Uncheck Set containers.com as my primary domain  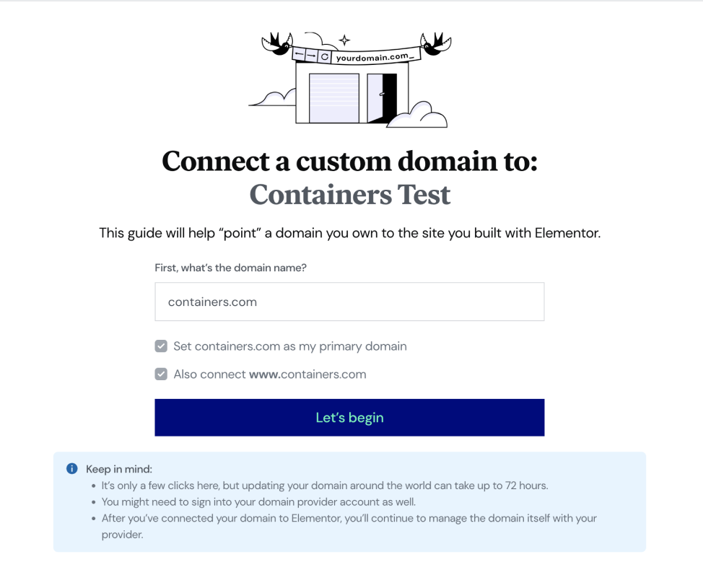161,346
